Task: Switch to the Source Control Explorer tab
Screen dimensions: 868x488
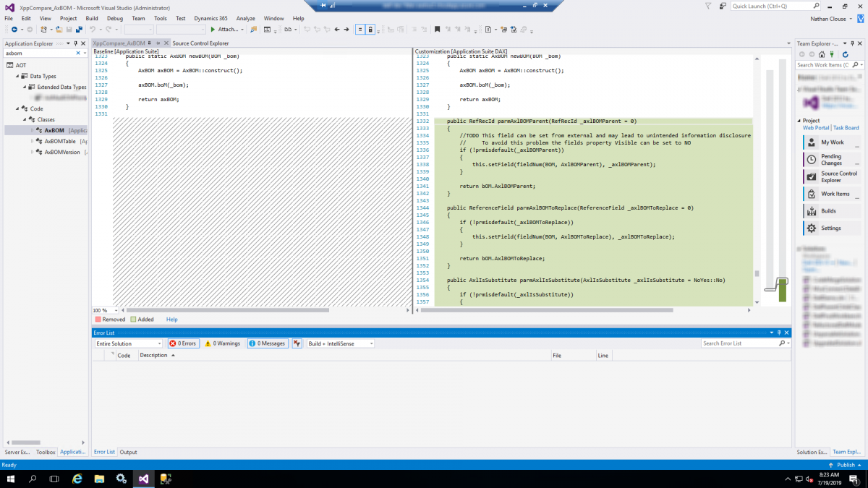Action: point(200,43)
